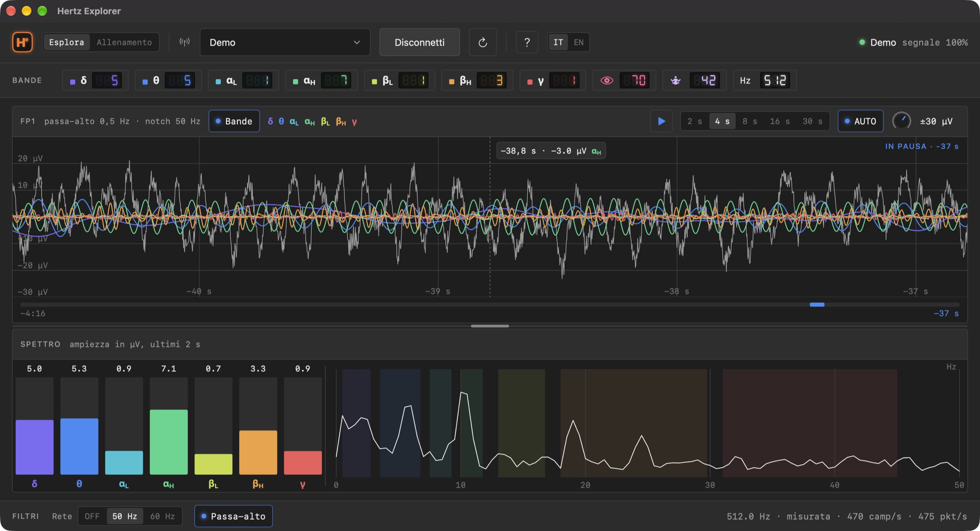Click the gamma band readout in Bande row
The image size is (980, 531).
click(553, 80)
